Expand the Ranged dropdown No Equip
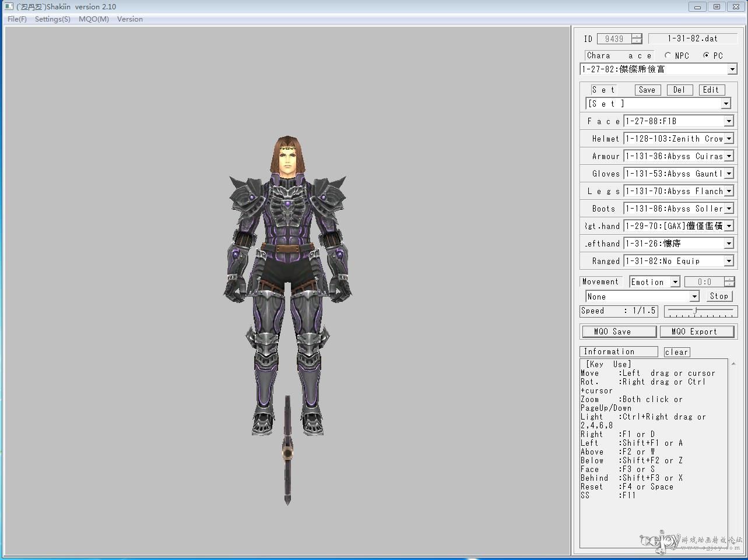This screenshot has height=560, width=748. 729,261
